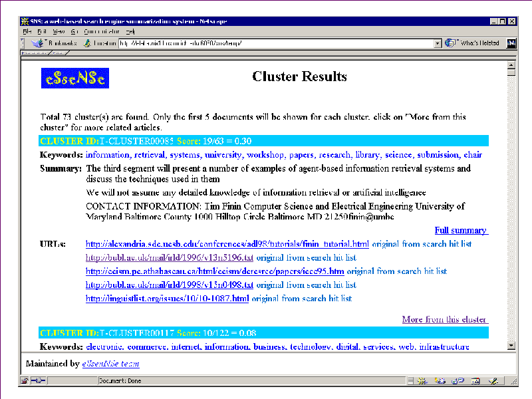Open Mailbox from the component bar icon
This screenshot has height=399, width=532.
[x=440, y=381]
